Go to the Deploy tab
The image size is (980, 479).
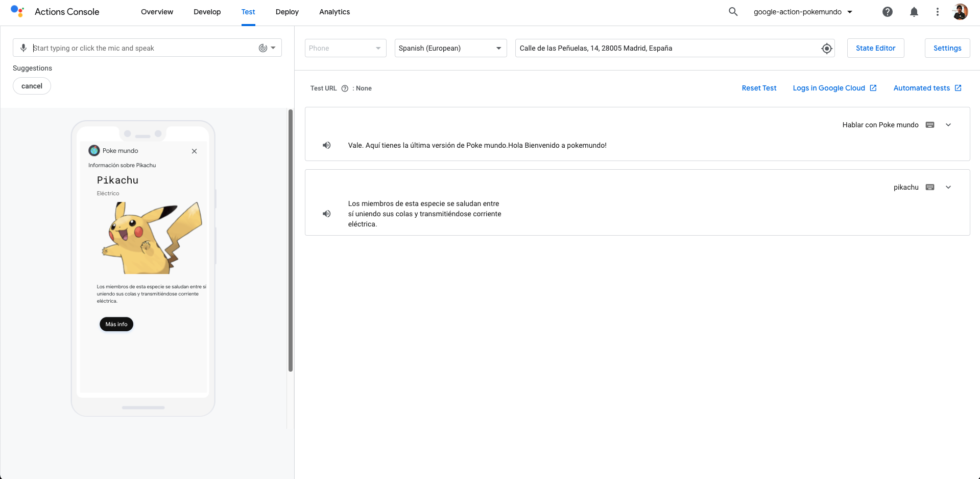click(x=287, y=12)
